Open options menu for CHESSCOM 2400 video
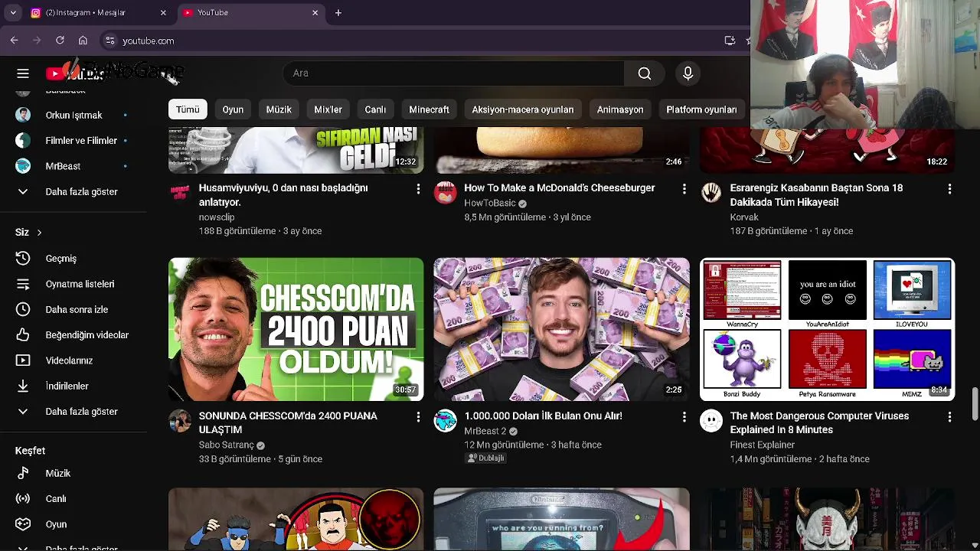The height and width of the screenshot is (551, 980). [418, 416]
